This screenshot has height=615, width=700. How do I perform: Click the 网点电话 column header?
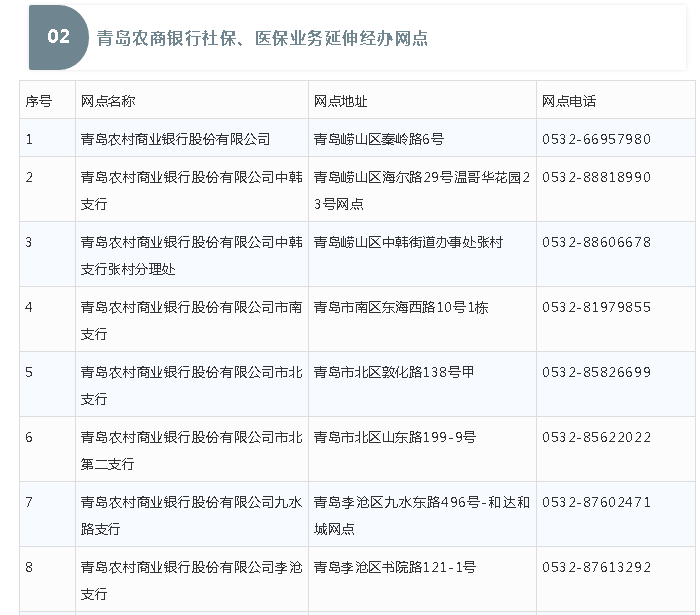click(569, 101)
